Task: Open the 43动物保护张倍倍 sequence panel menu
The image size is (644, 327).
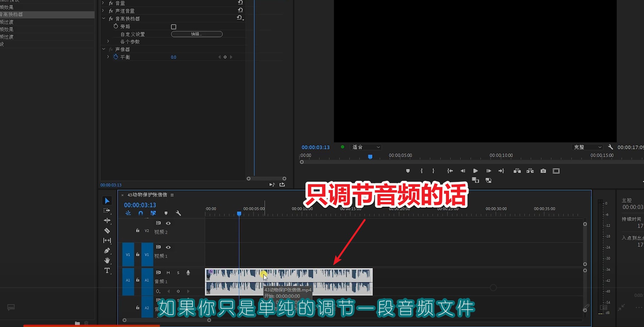Action: [x=172, y=195]
